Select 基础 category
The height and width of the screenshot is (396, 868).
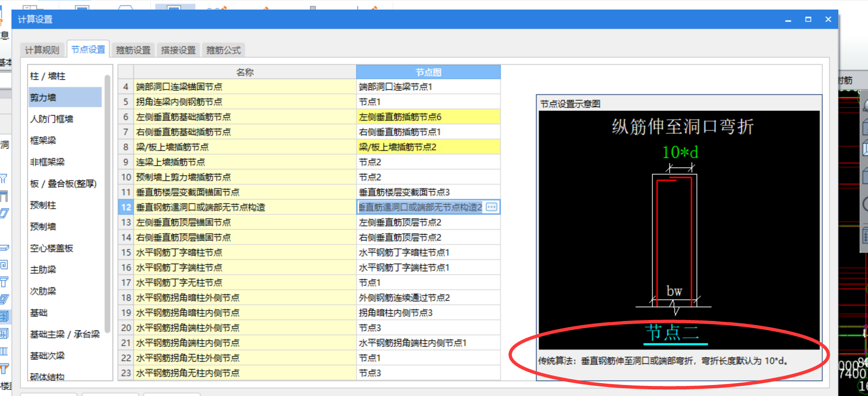coord(65,313)
